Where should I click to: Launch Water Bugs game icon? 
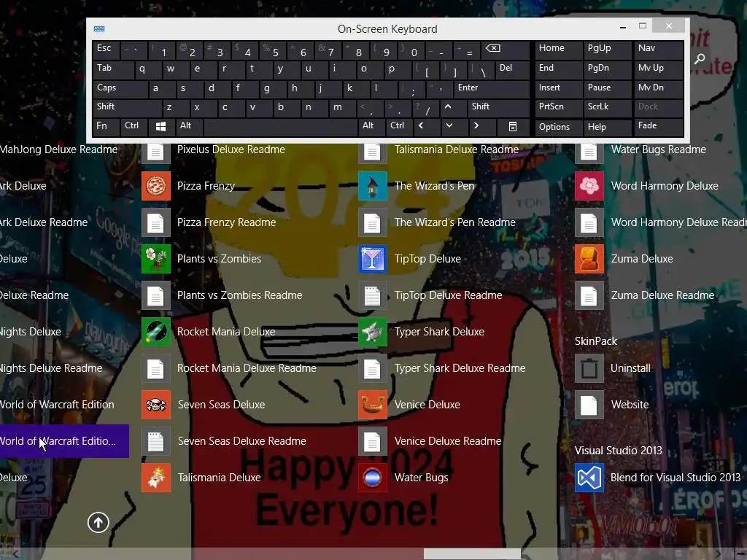pyautogui.click(x=373, y=477)
